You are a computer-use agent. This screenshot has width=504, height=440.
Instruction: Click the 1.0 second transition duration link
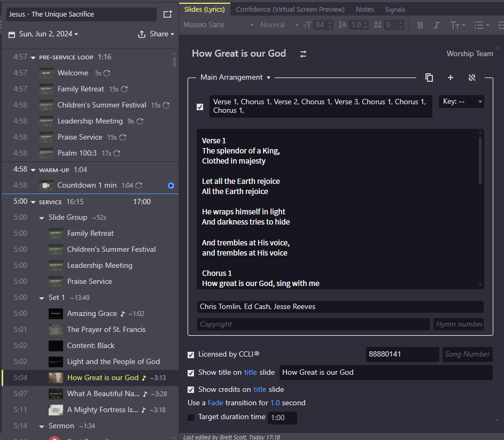tap(275, 403)
